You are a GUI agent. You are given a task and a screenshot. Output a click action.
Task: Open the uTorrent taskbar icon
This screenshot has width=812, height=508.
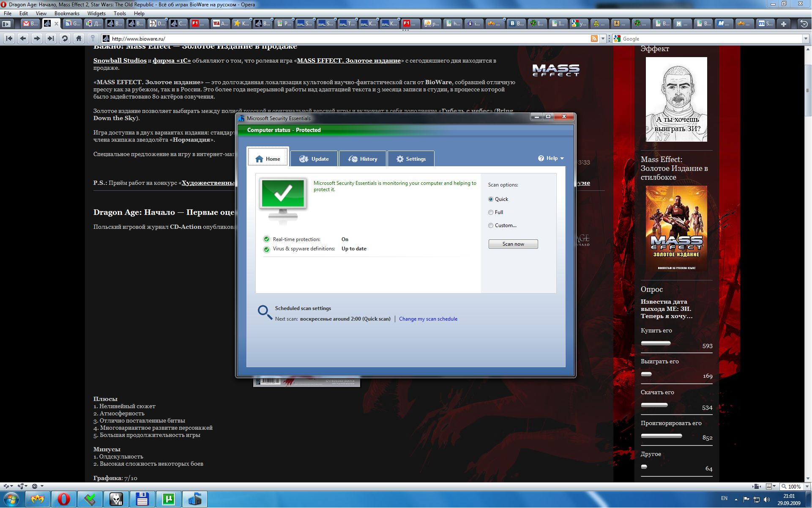[x=169, y=499]
